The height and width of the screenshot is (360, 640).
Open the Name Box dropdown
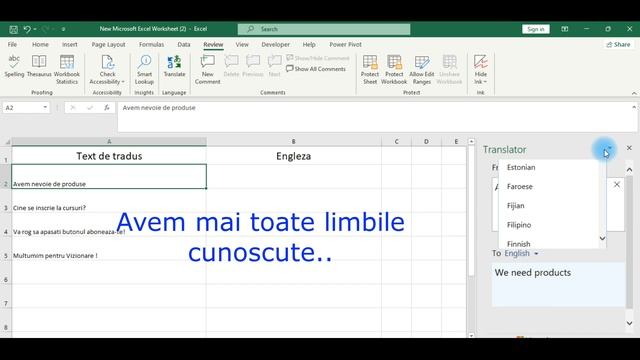(x=45, y=108)
